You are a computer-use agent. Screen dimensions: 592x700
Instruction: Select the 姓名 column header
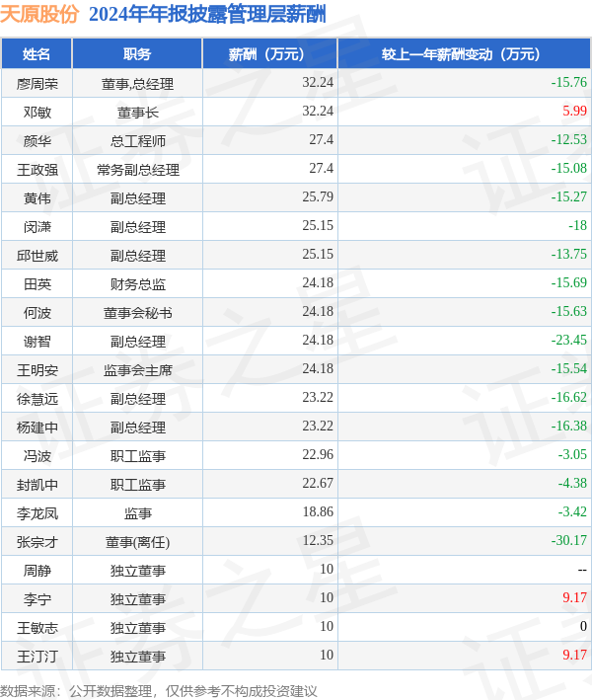coord(37,54)
